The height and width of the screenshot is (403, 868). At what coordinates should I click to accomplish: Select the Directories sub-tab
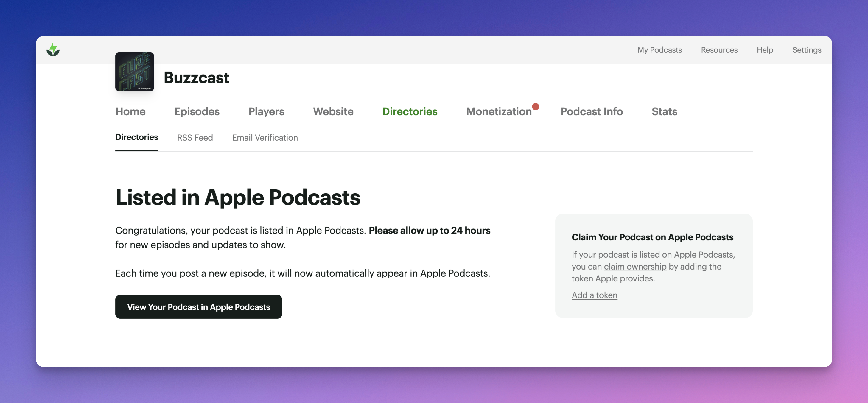point(136,137)
